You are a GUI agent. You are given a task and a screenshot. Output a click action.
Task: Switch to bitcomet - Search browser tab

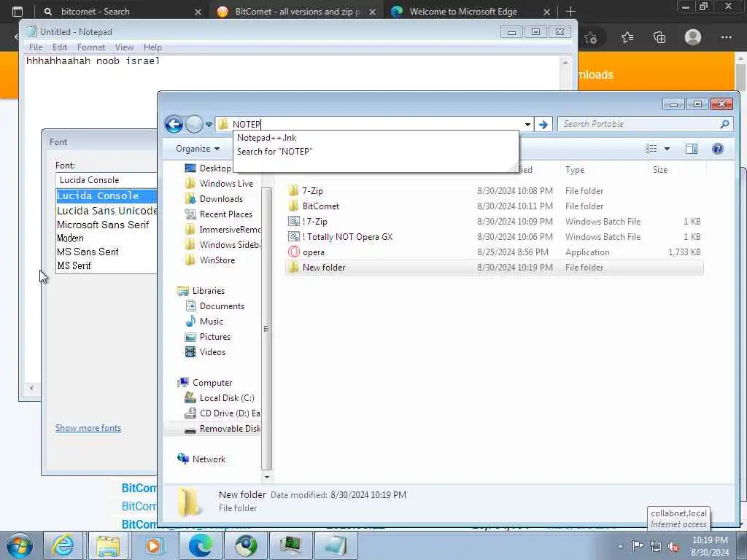pos(122,12)
